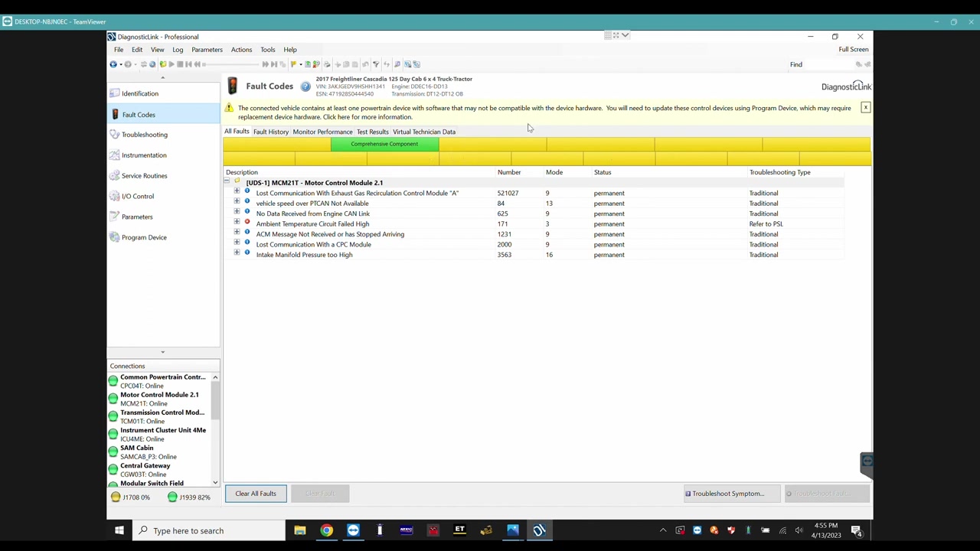The image size is (980, 551).
Task: Switch to the Test Results tab
Action: tap(373, 132)
